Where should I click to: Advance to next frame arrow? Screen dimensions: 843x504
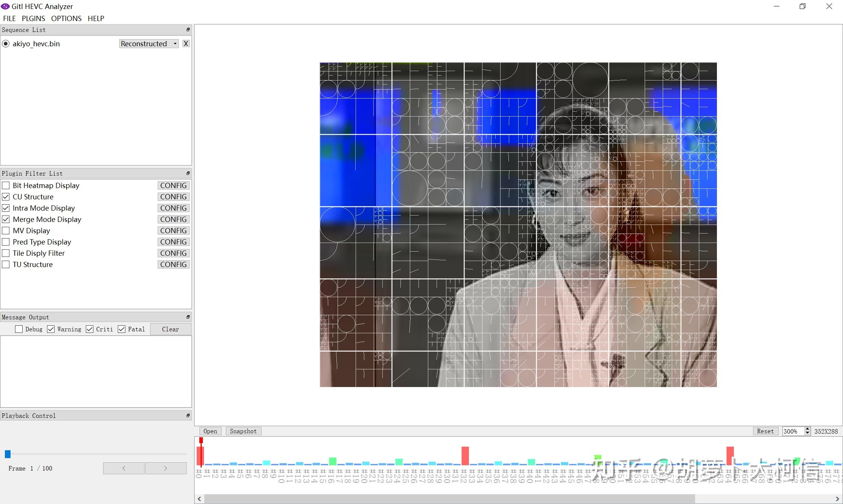[x=166, y=468]
